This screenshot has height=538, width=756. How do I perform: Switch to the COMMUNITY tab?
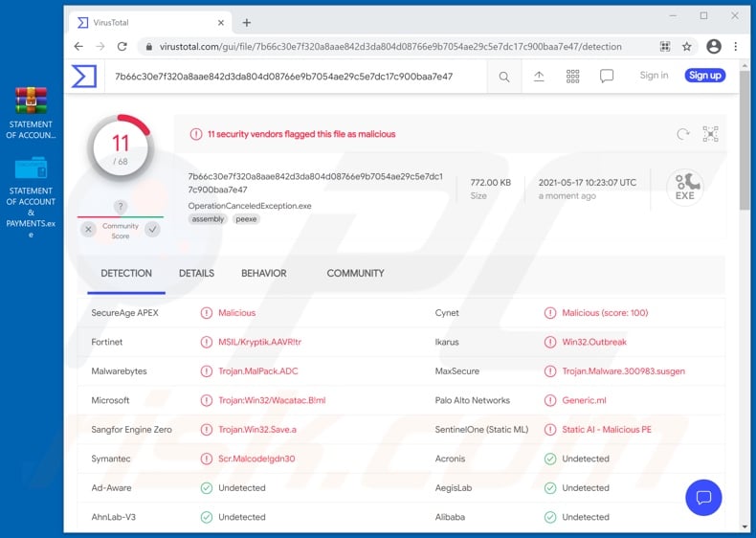[355, 273]
